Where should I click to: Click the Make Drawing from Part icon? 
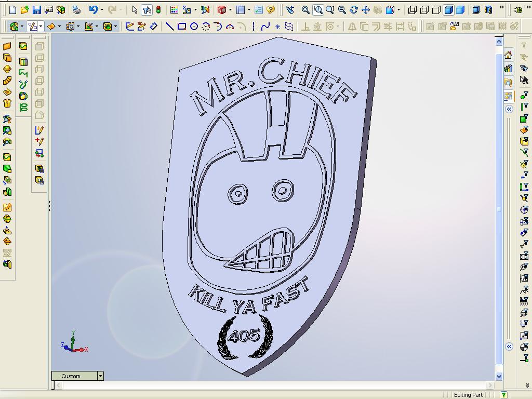pyautogui.click(x=49, y=10)
